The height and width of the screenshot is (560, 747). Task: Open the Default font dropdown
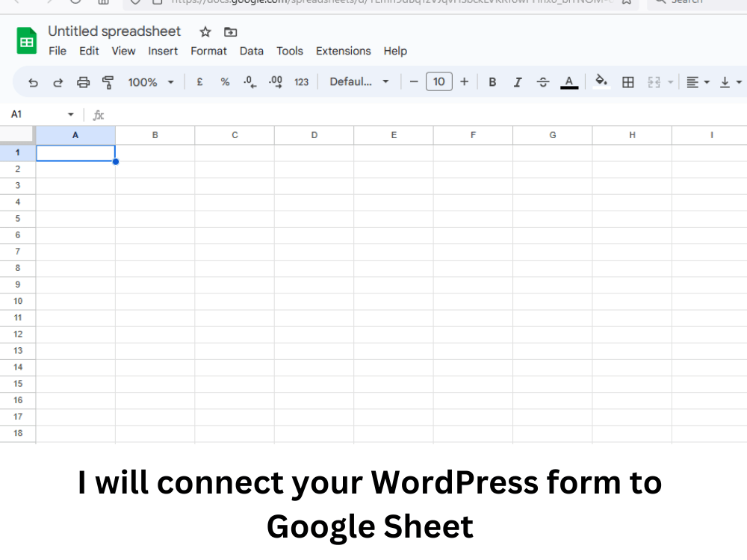[x=360, y=82]
